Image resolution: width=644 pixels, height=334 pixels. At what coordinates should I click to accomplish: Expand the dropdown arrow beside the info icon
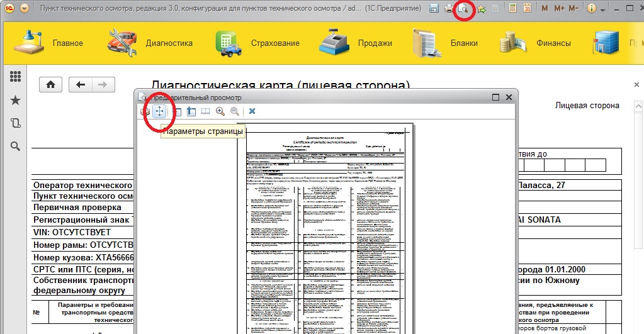click(x=602, y=9)
